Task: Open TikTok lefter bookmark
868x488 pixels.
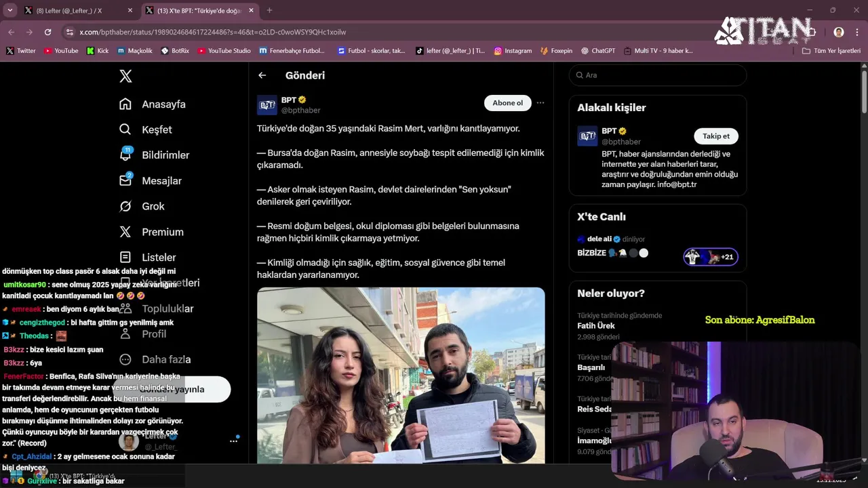Action: pyautogui.click(x=450, y=51)
